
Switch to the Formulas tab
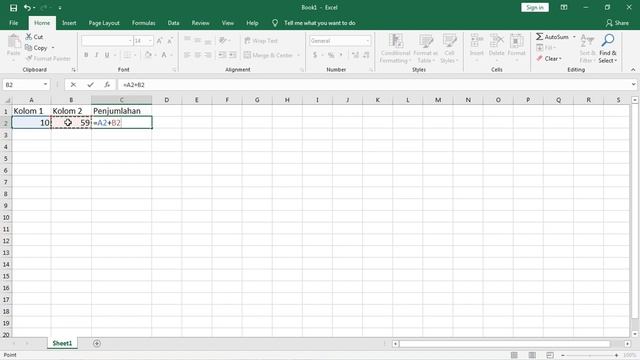pyautogui.click(x=144, y=23)
